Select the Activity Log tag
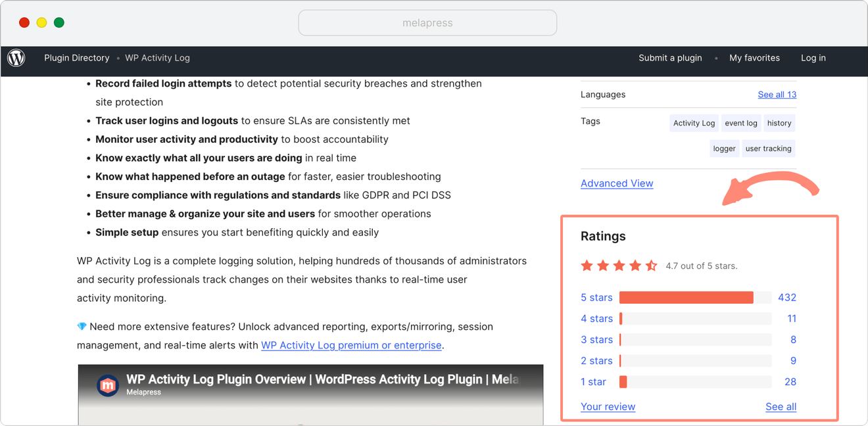The width and height of the screenshot is (868, 426). tap(694, 123)
